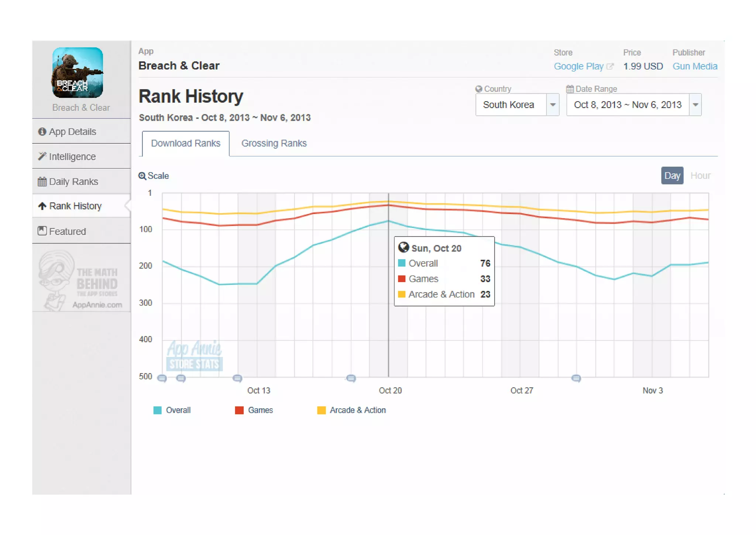Open the Grossing Ranks tab
This screenshot has height=535, width=756.
tap(274, 143)
